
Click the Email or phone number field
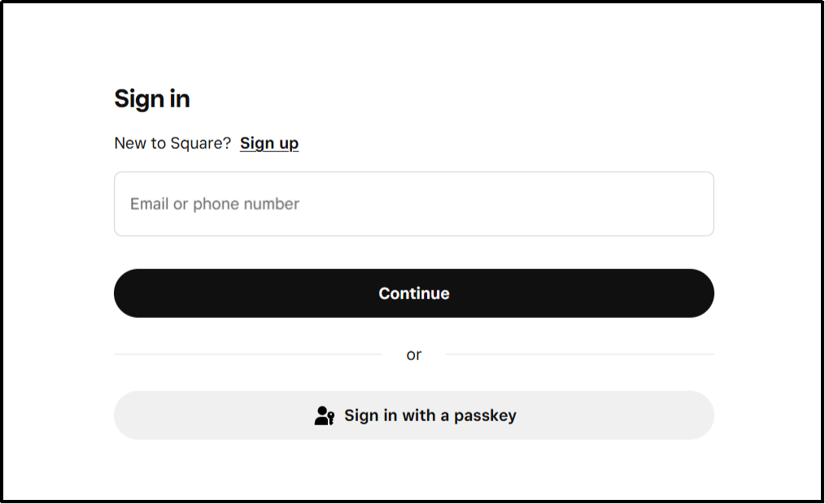(413, 203)
